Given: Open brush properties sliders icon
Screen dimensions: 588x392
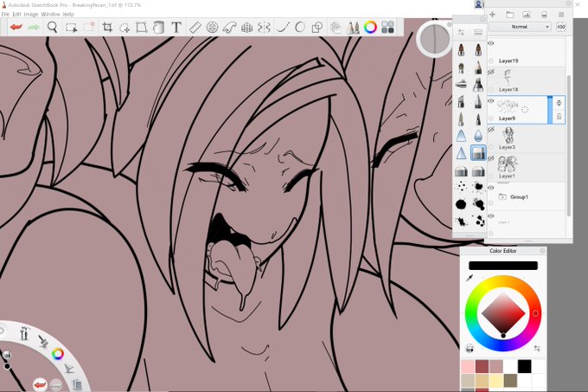Looking at the screenshot, I should pos(461,33).
